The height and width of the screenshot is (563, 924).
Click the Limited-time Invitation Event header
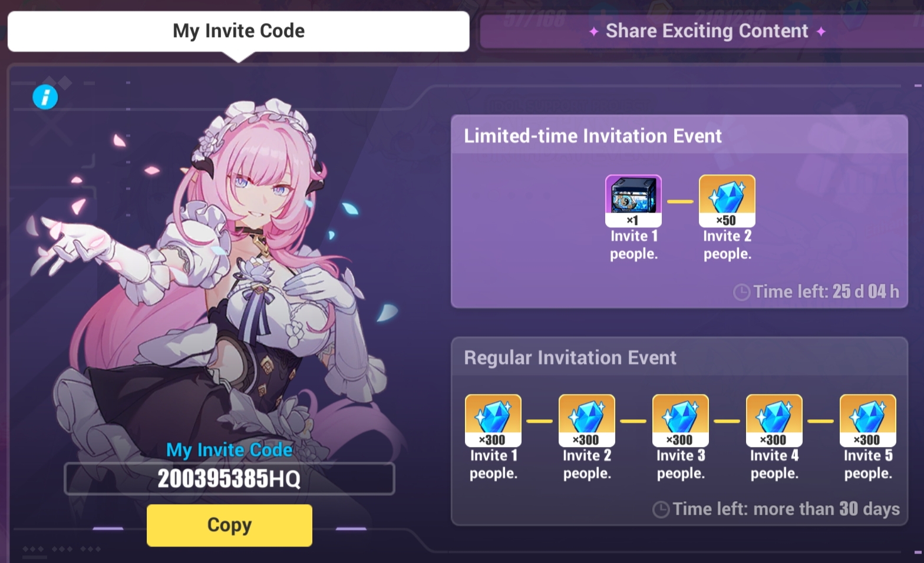point(593,136)
